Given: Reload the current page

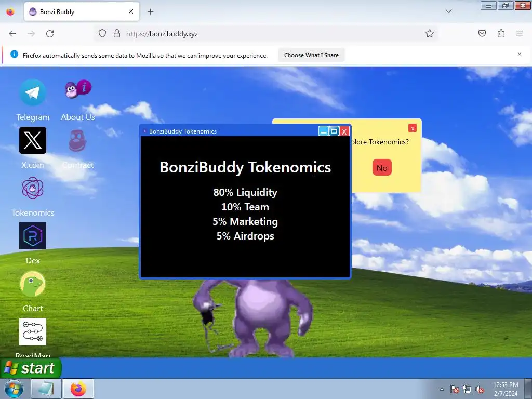Looking at the screenshot, I should click(x=50, y=34).
